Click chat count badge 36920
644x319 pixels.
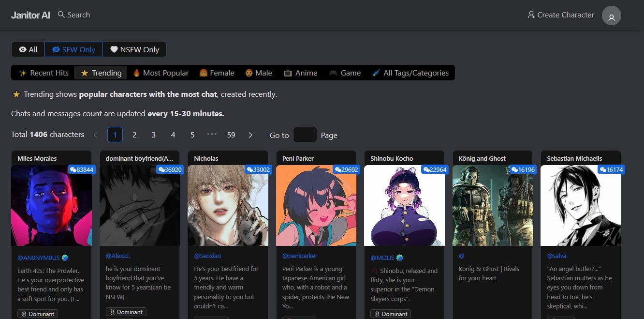(170, 169)
